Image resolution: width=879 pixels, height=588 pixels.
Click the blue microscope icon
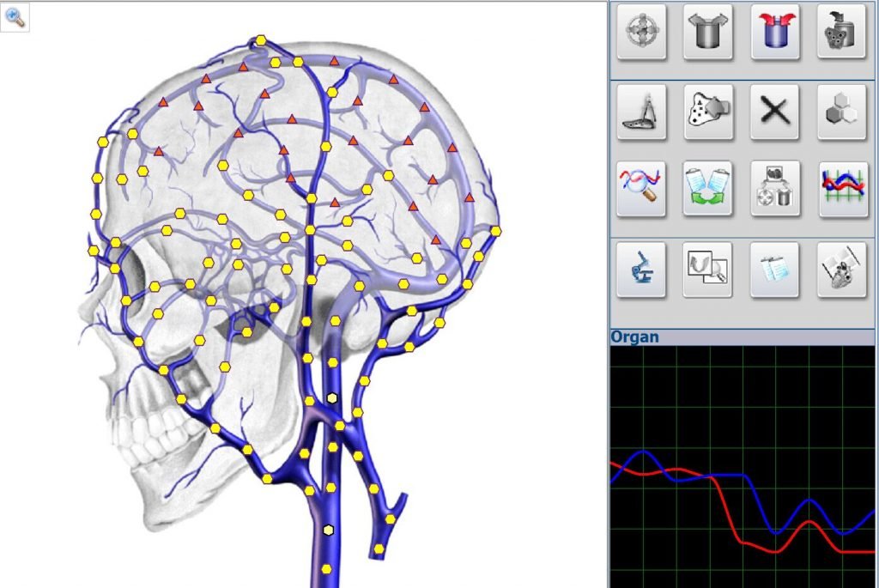click(642, 269)
